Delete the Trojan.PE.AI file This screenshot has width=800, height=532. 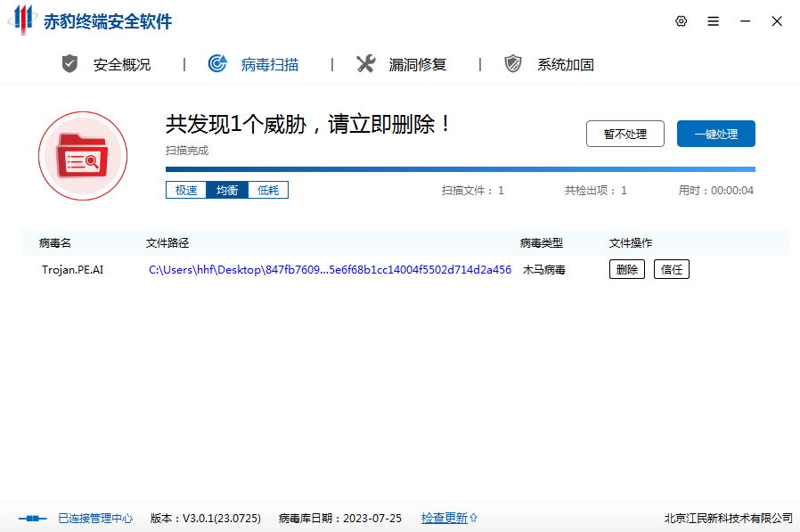[x=627, y=269]
